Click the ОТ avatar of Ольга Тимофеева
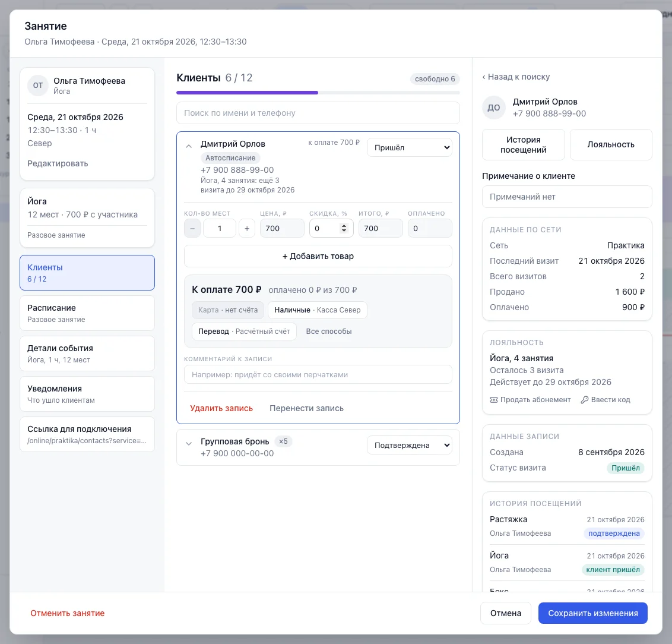Viewport: 672px width, 644px height. point(38,86)
